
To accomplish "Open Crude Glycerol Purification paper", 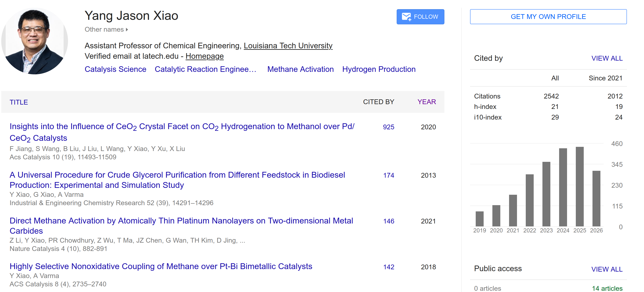I will (177, 180).
